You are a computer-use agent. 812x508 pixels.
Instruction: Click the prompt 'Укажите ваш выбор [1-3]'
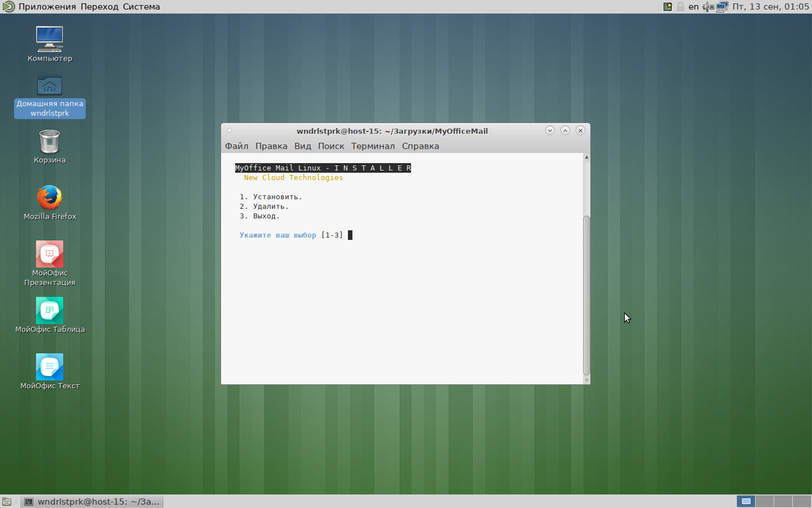coord(292,235)
